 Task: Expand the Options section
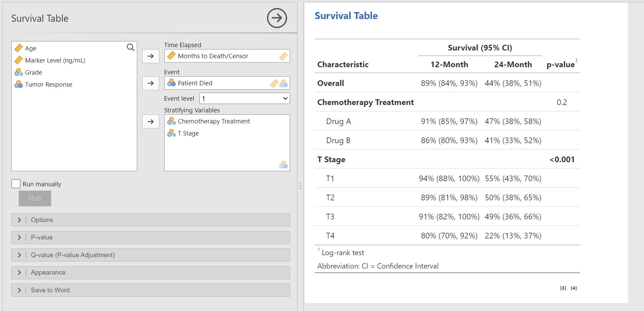151,220
